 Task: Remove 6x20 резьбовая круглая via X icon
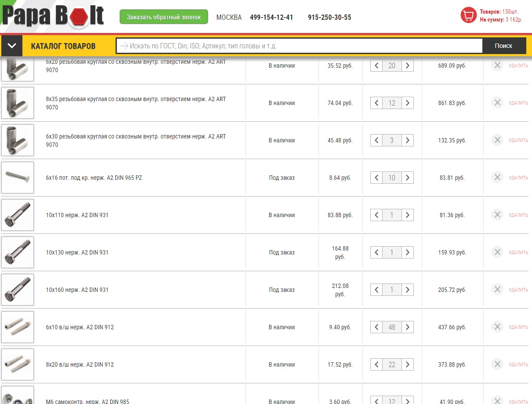click(497, 66)
